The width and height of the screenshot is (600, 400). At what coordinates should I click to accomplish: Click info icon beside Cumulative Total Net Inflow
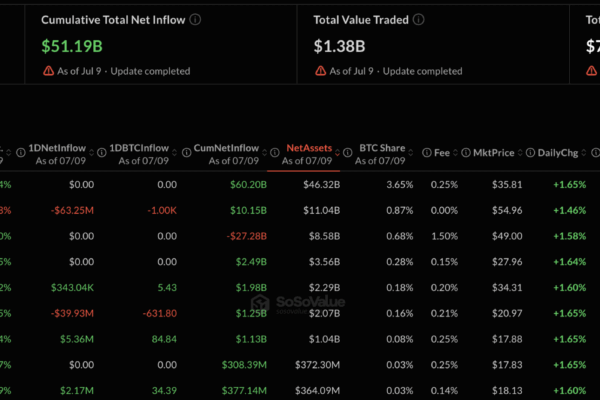click(195, 20)
